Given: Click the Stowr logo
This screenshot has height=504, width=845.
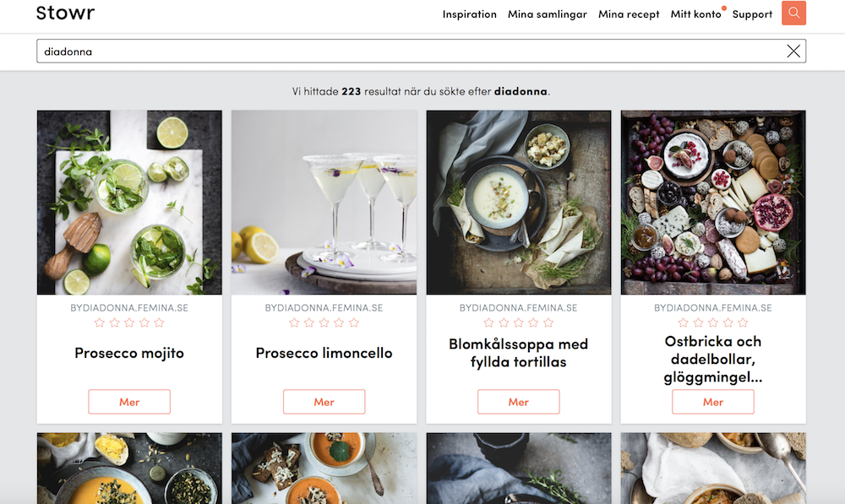Looking at the screenshot, I should 65,14.
